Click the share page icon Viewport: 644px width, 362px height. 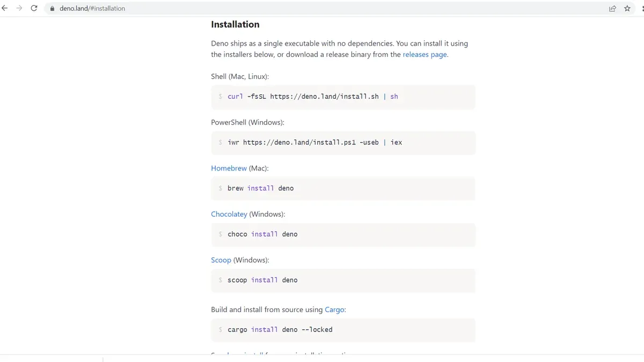click(x=612, y=9)
